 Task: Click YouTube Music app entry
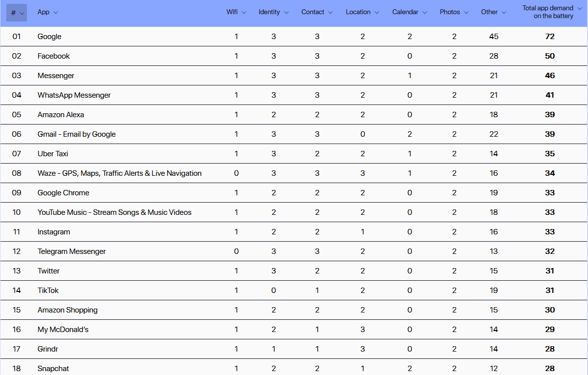114,212
